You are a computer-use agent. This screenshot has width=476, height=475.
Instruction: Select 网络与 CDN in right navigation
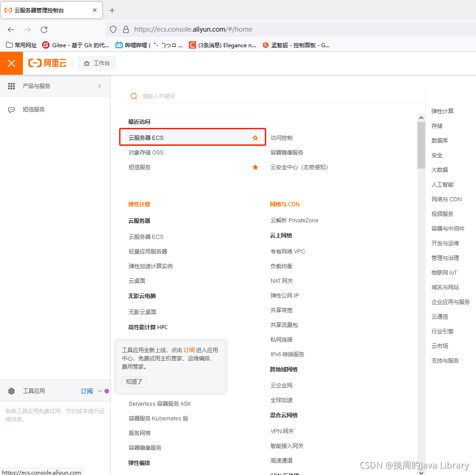pyautogui.click(x=446, y=199)
